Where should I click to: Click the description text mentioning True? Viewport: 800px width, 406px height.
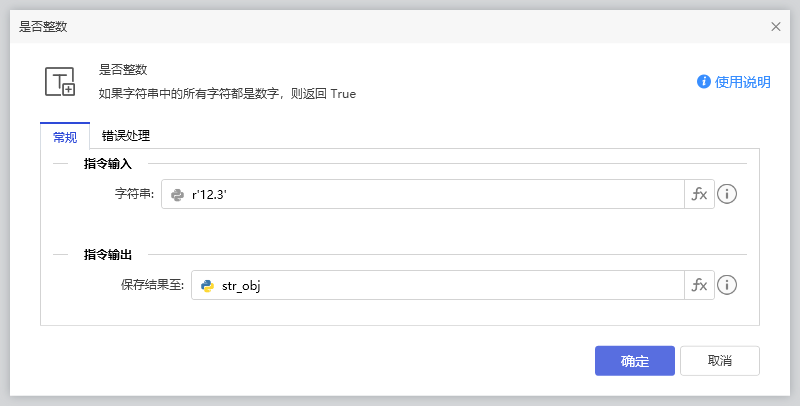(227, 94)
